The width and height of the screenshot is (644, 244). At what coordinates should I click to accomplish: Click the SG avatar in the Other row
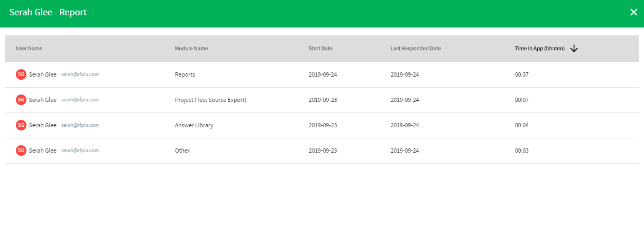(21, 151)
